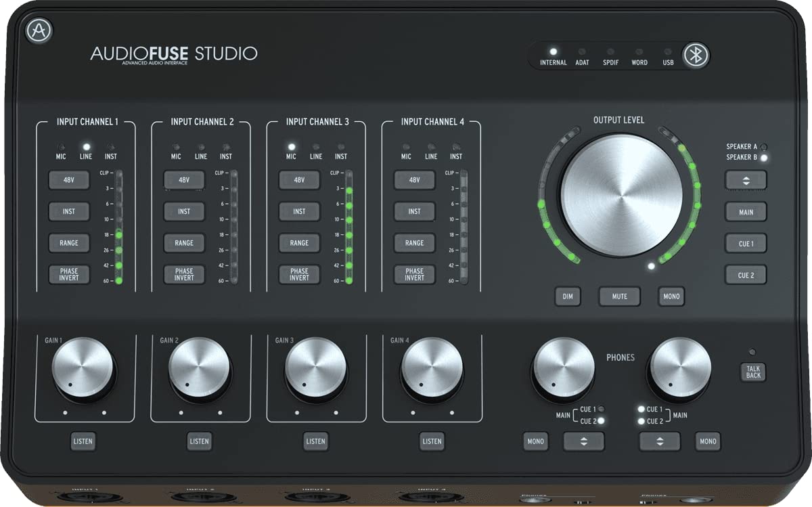Select MAIN in the output section
The width and height of the screenshot is (812, 507).
(x=746, y=211)
